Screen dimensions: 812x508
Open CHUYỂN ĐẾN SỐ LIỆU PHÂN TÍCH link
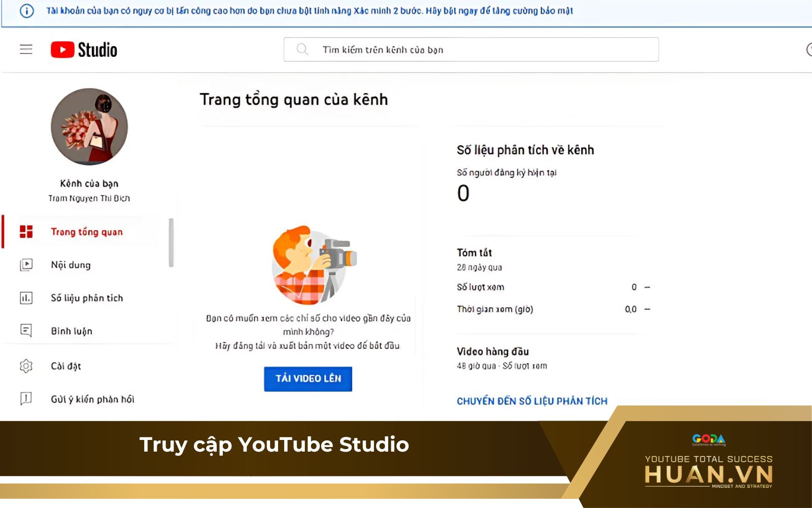532,401
